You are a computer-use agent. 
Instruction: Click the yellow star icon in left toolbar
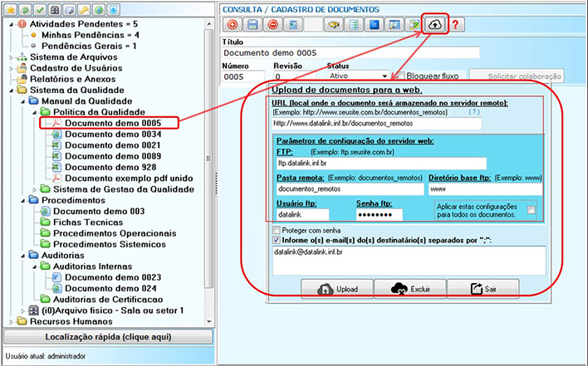[x=10, y=8]
